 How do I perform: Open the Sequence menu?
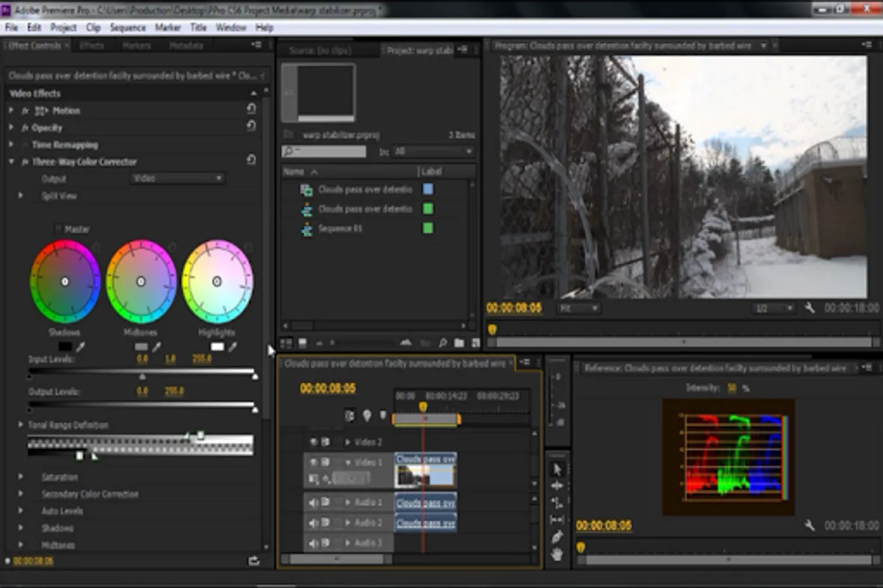(127, 27)
